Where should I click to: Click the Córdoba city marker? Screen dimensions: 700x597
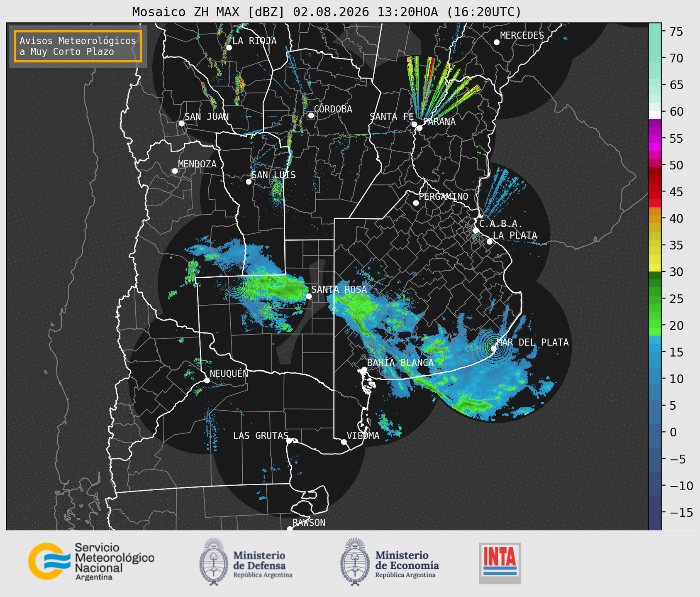click(311, 115)
